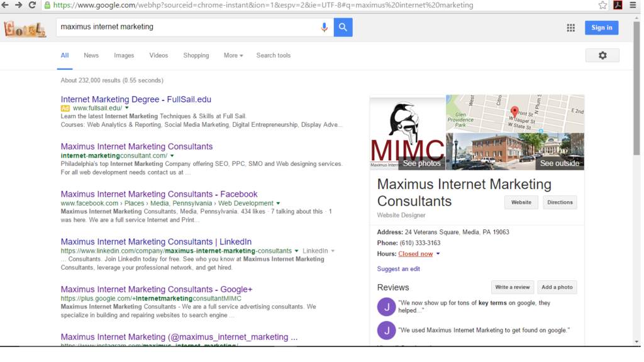Click the Google doodle logo

(x=25, y=29)
